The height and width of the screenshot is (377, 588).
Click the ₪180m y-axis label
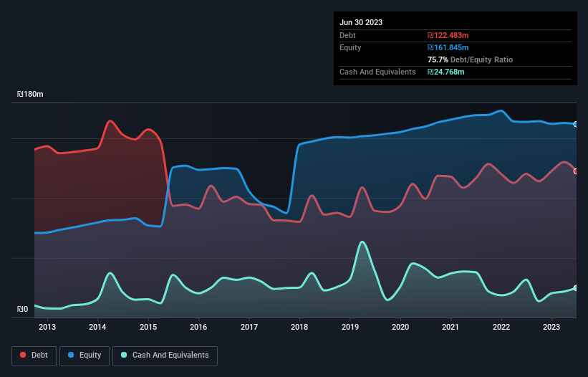click(x=30, y=94)
